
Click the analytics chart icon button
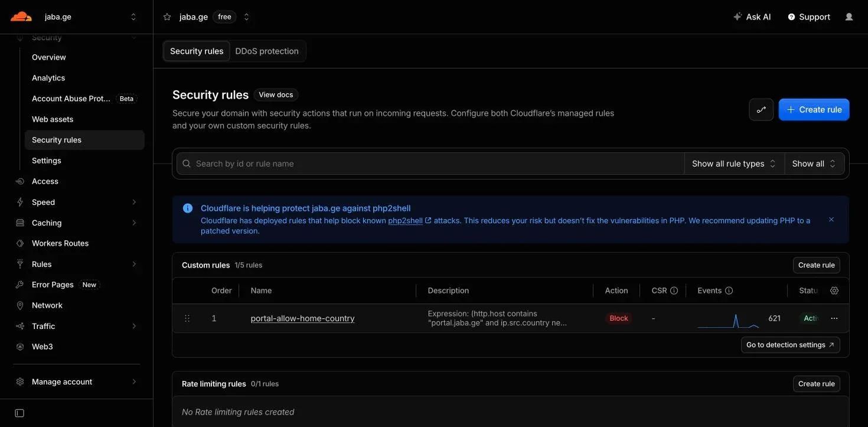(761, 110)
